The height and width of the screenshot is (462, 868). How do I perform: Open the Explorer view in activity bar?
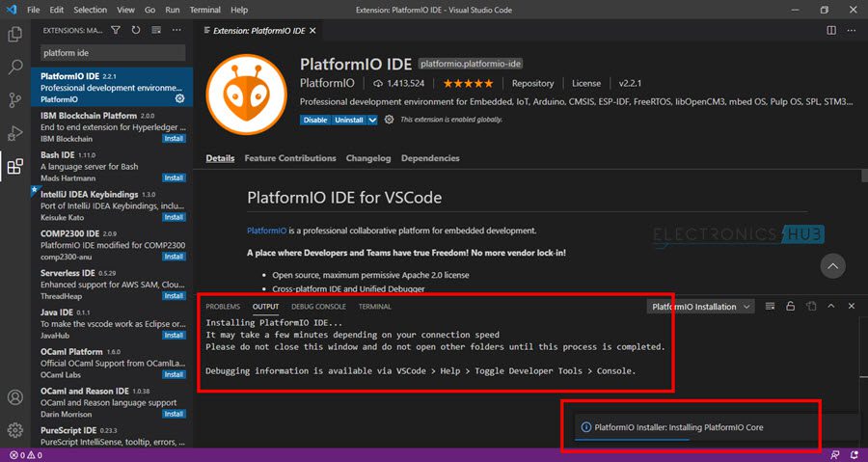tap(14, 35)
